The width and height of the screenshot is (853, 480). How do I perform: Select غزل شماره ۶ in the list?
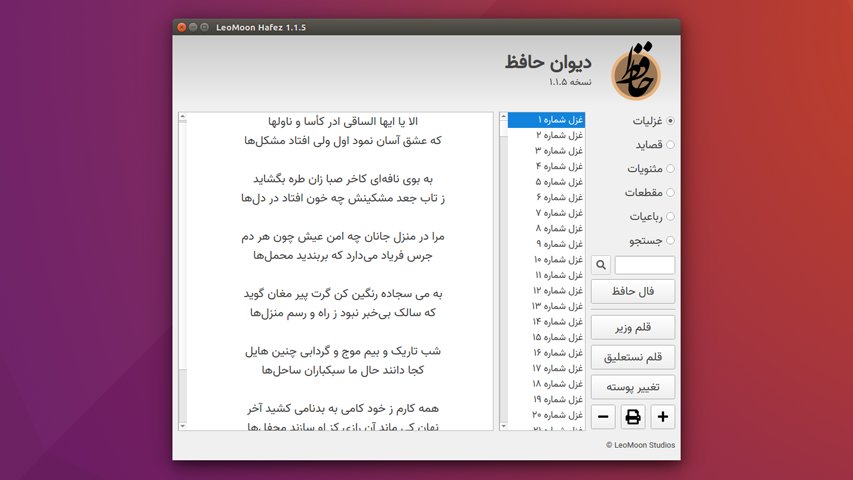click(x=546, y=197)
